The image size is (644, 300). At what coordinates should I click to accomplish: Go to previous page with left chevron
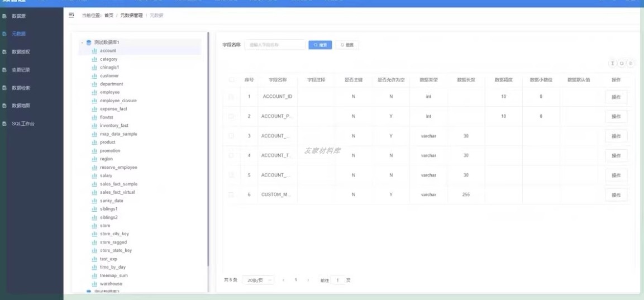[x=283, y=280]
